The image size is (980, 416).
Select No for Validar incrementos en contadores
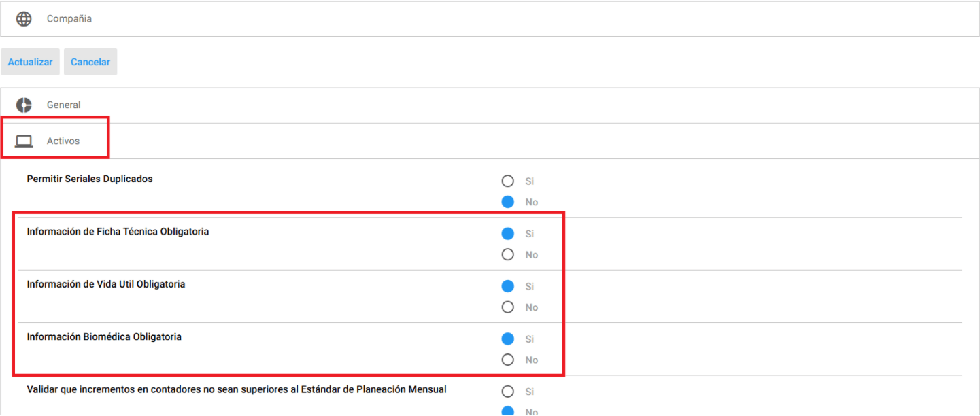coord(507,411)
